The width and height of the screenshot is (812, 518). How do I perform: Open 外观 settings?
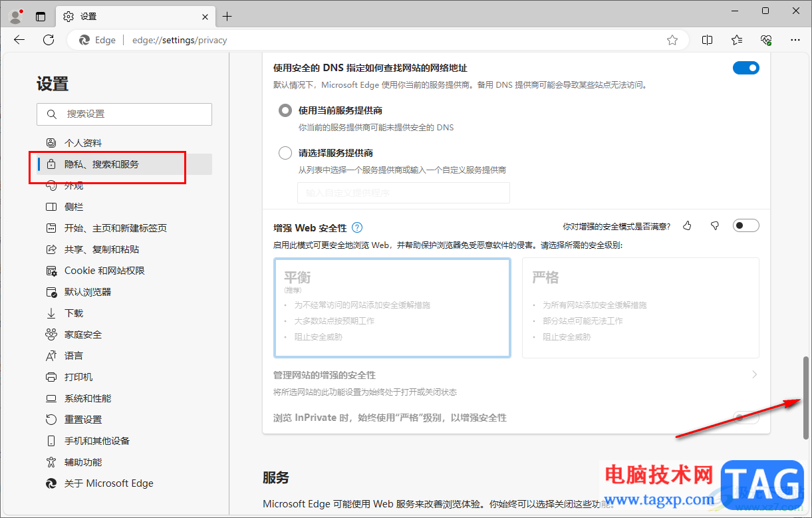(124, 186)
